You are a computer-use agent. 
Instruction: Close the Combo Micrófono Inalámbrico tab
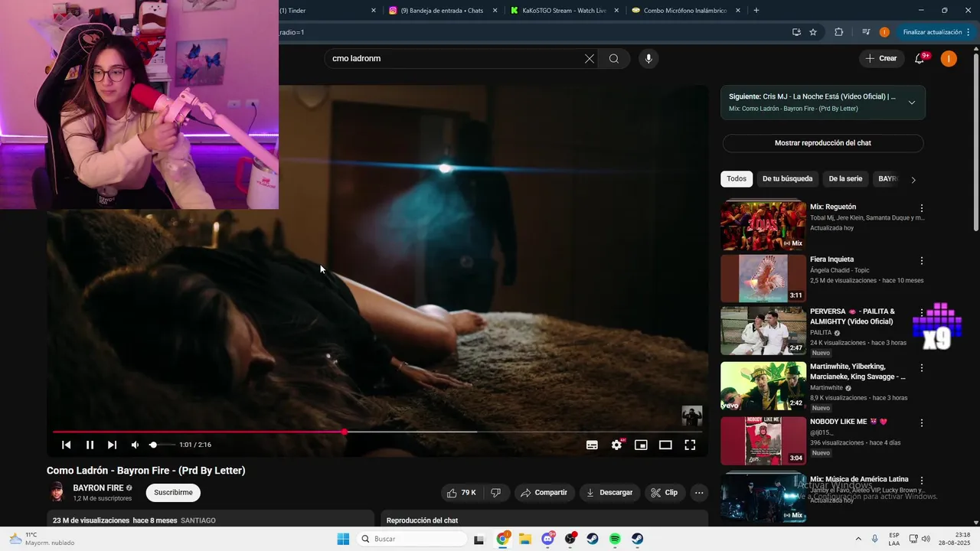(x=738, y=11)
